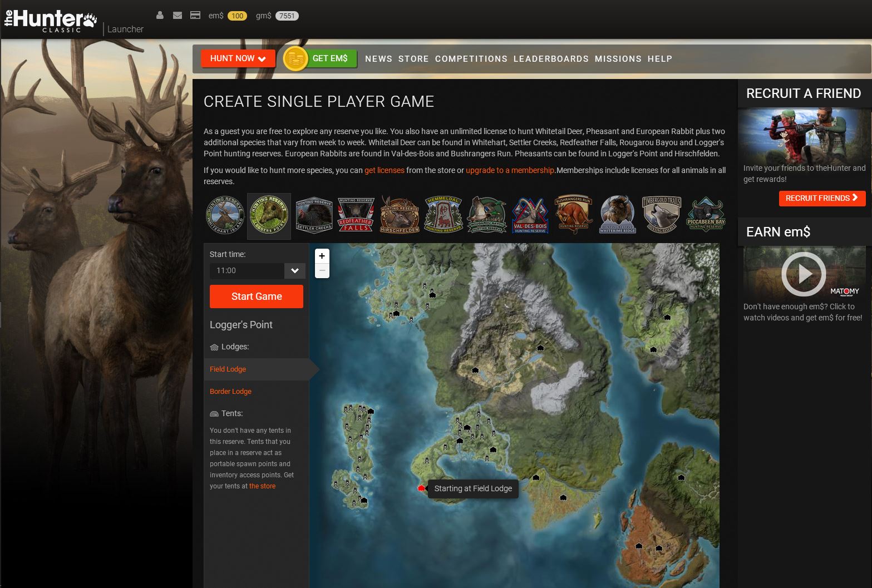The image size is (872, 588).
Task: Click the GET EM$ button
Action: coord(330,58)
